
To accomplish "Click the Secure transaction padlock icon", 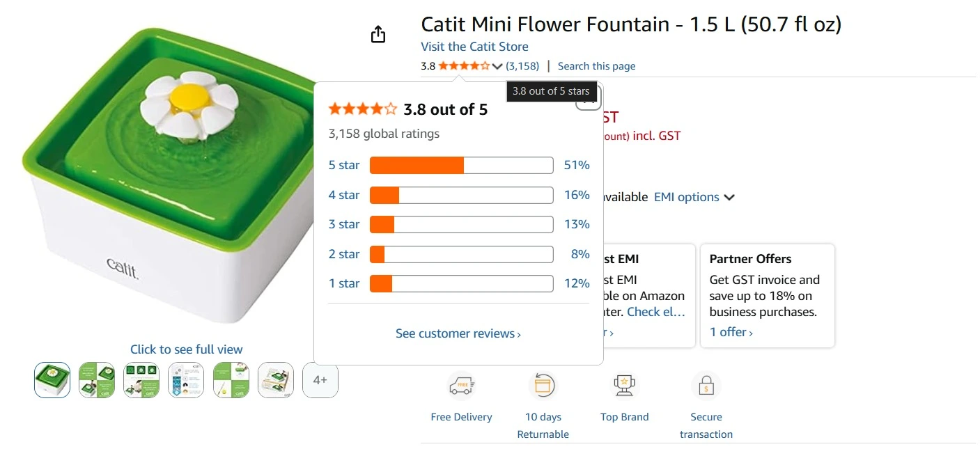I will coord(706,386).
